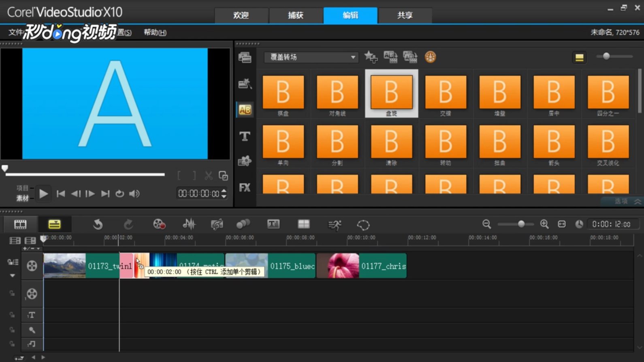This screenshot has height=362, width=644.
Task: Toggle ripple editing on the video track
Action: click(x=13, y=262)
